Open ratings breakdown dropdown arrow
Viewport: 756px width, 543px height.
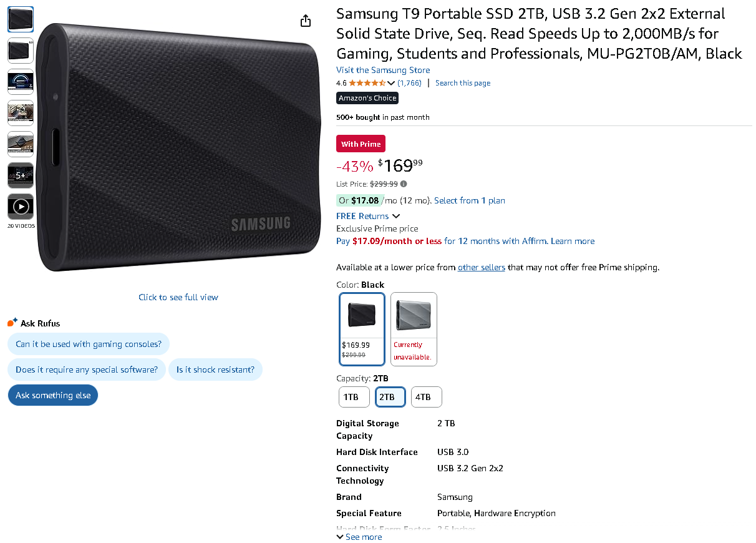391,83
